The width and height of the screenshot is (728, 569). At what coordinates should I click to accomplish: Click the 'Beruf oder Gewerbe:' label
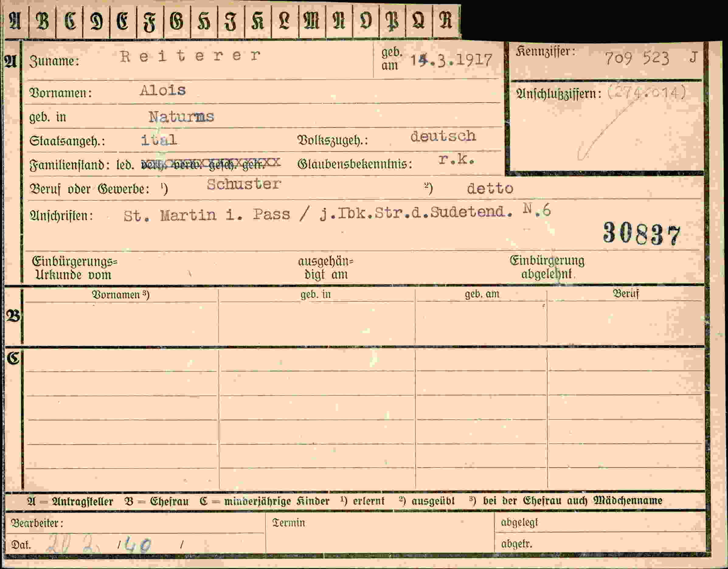point(89,189)
